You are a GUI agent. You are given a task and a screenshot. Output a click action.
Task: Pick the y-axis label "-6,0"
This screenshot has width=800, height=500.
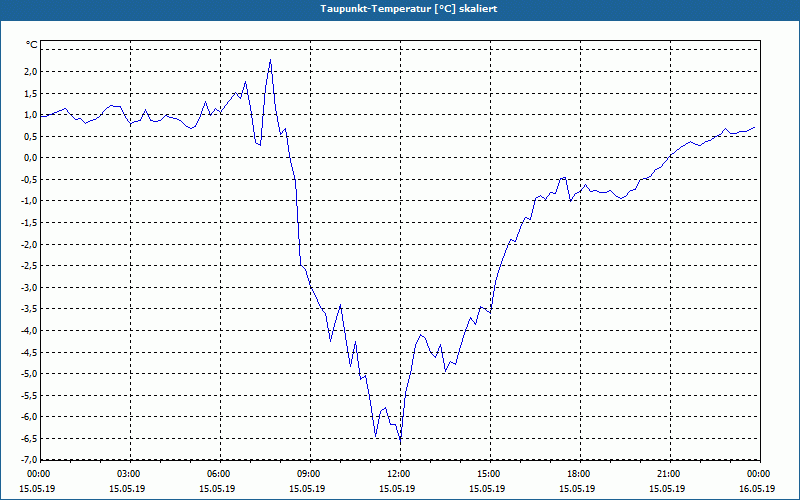(29, 417)
